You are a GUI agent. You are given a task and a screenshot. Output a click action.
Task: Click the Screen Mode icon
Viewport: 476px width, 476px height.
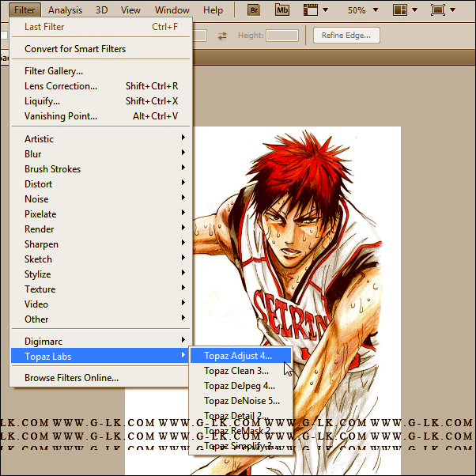click(x=438, y=10)
